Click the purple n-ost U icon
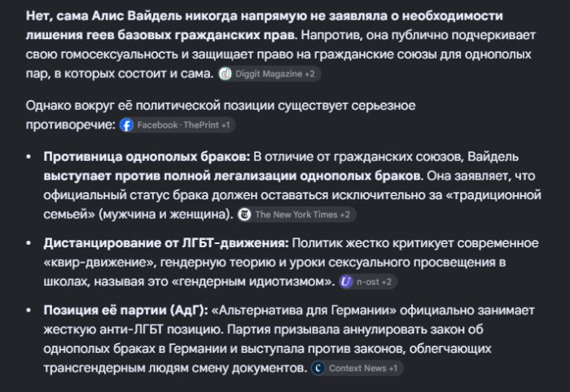This screenshot has width=570, height=392. [x=346, y=281]
